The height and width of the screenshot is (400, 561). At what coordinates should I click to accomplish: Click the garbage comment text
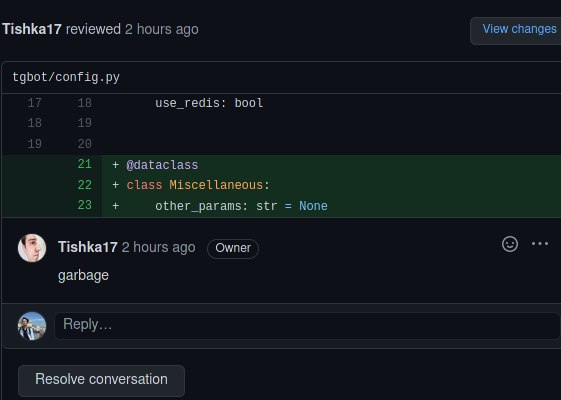point(83,276)
